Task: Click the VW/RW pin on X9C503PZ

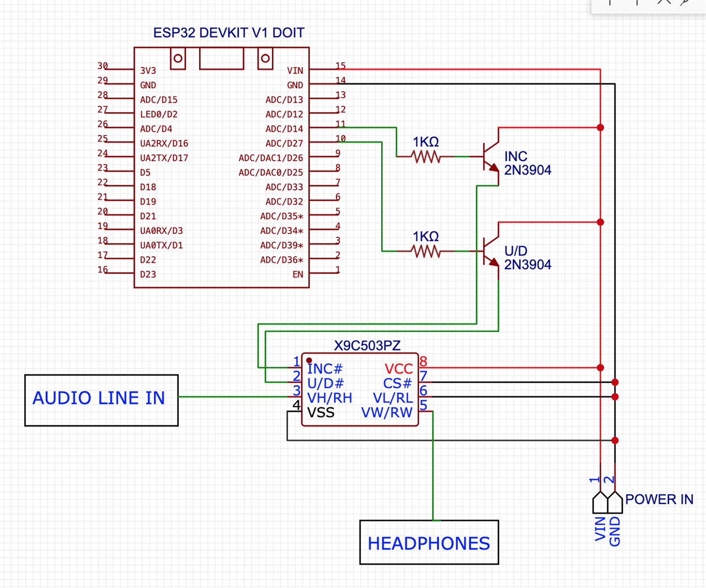Action: click(x=387, y=413)
